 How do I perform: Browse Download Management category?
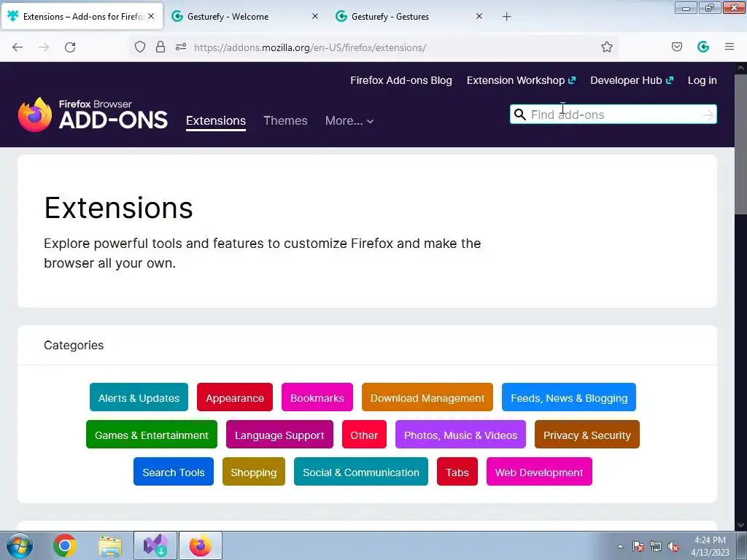point(427,397)
